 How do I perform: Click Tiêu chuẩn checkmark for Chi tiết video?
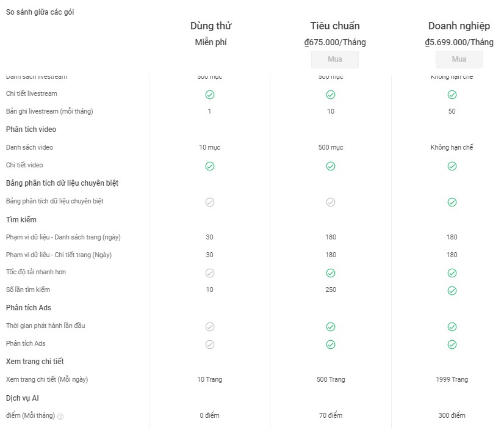tap(331, 166)
